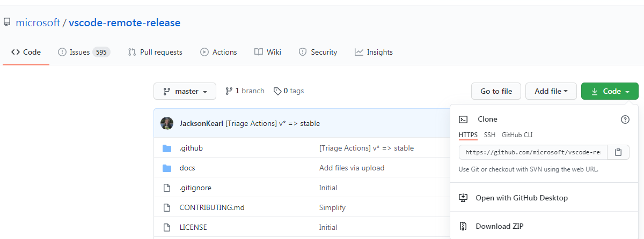Expand the Add file dropdown
Viewport: 644px width, 239px height.
[551, 91]
